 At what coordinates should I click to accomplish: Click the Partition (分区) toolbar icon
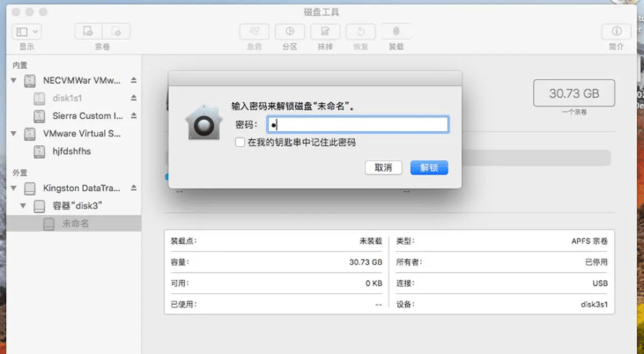290,32
